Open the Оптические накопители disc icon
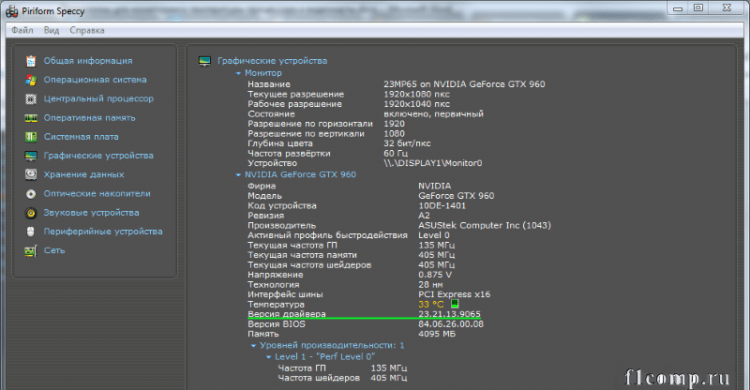Viewport: 750px width, 390px height. pos(31,194)
